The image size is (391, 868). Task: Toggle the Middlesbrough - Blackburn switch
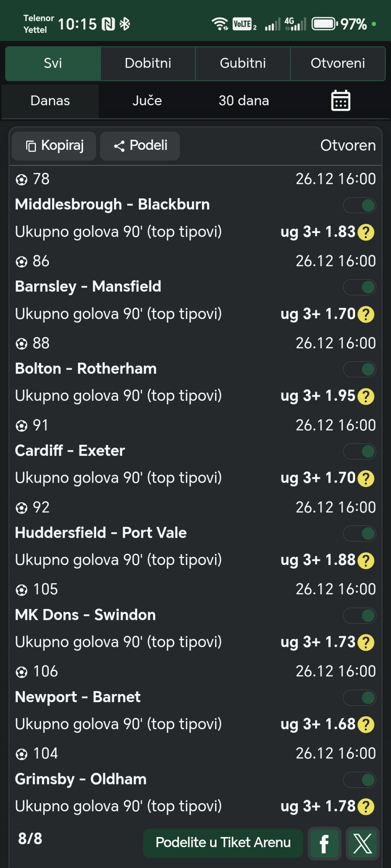(359, 205)
